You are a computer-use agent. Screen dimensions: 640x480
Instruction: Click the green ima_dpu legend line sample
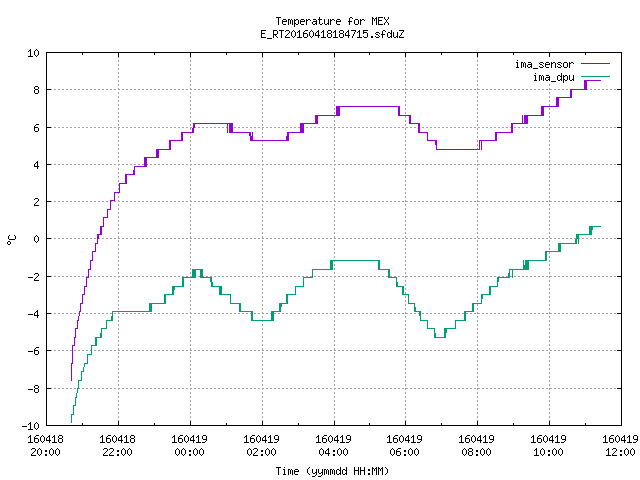tap(595, 77)
